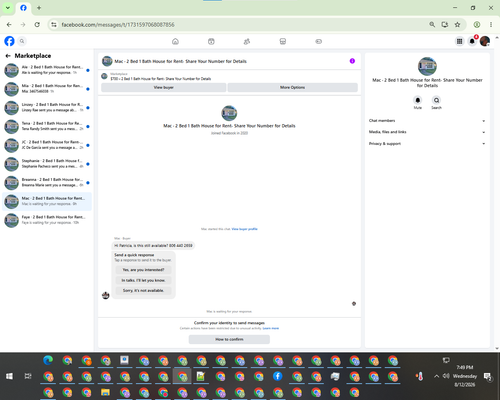500x400 pixels.
Task: Open the Video icon in top navigation
Action: click(x=211, y=41)
